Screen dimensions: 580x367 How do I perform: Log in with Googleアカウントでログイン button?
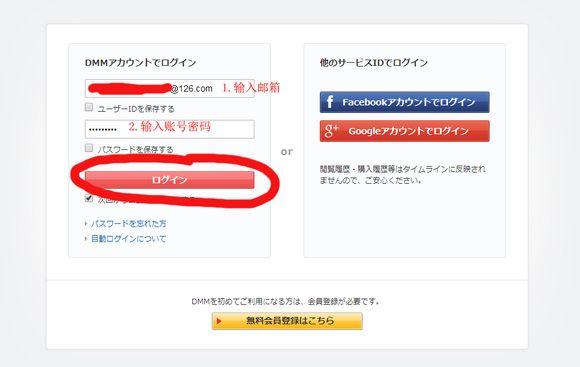coord(405,131)
